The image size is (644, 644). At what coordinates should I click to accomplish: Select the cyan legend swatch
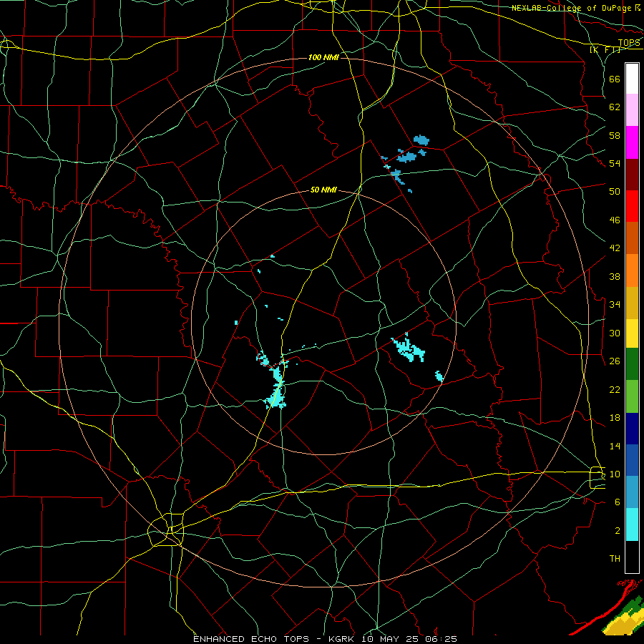(632, 525)
